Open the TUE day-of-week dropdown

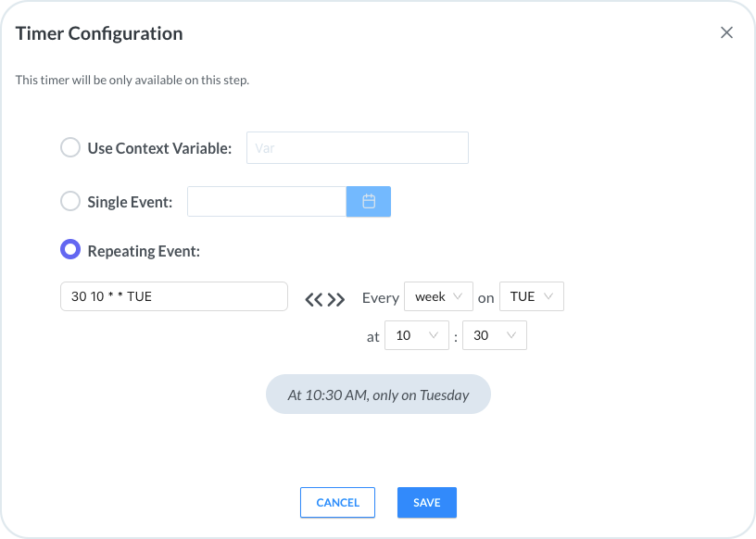(x=531, y=297)
